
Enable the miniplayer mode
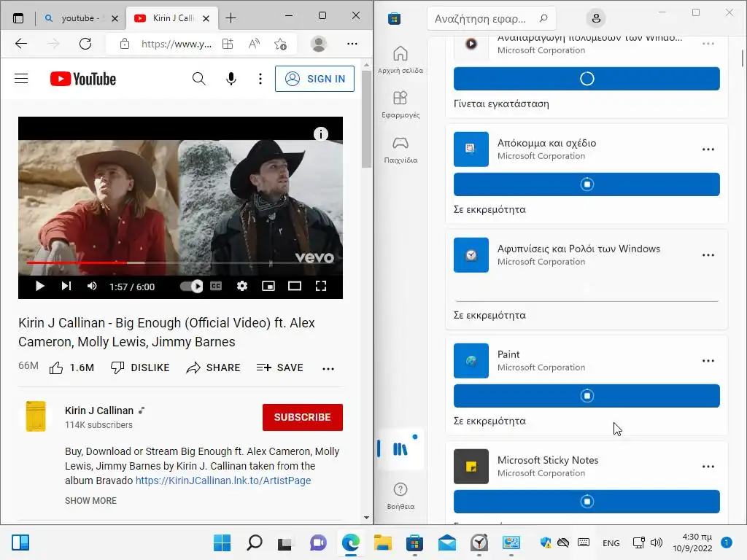click(x=268, y=286)
